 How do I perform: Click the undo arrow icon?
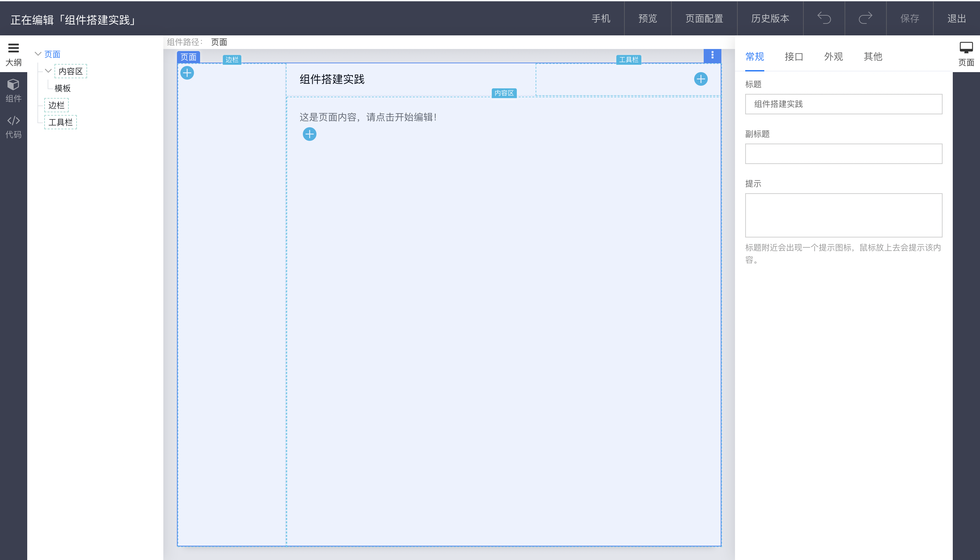(824, 18)
